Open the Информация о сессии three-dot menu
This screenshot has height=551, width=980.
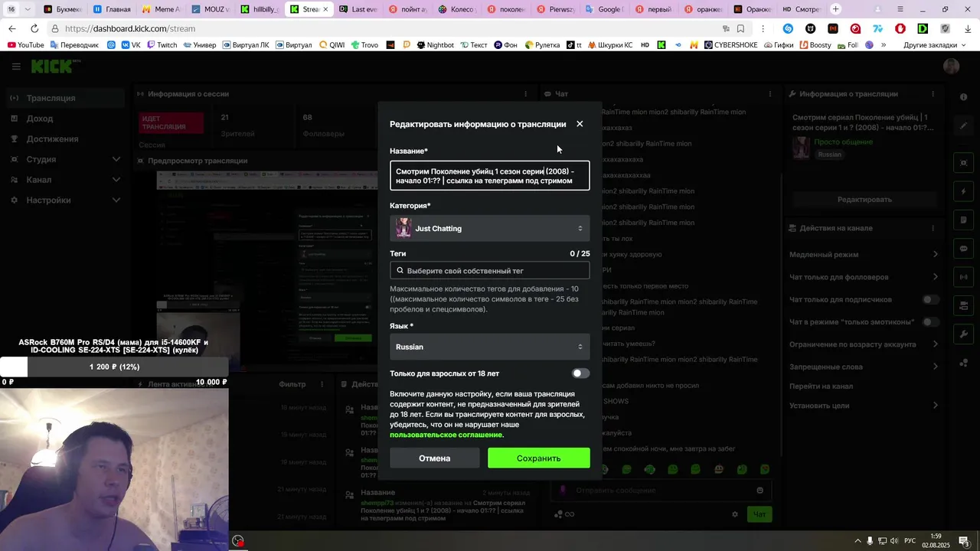tap(525, 94)
